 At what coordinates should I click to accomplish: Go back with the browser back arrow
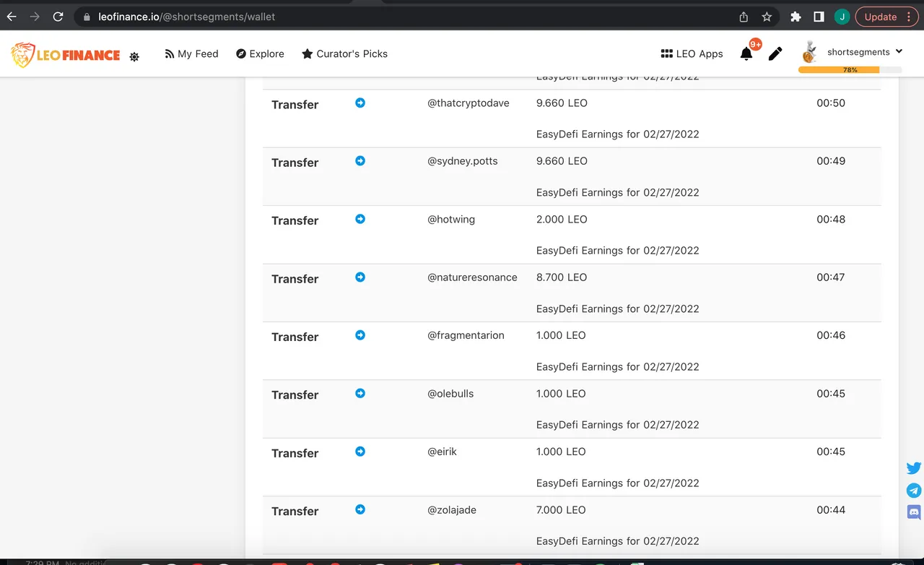(x=12, y=17)
